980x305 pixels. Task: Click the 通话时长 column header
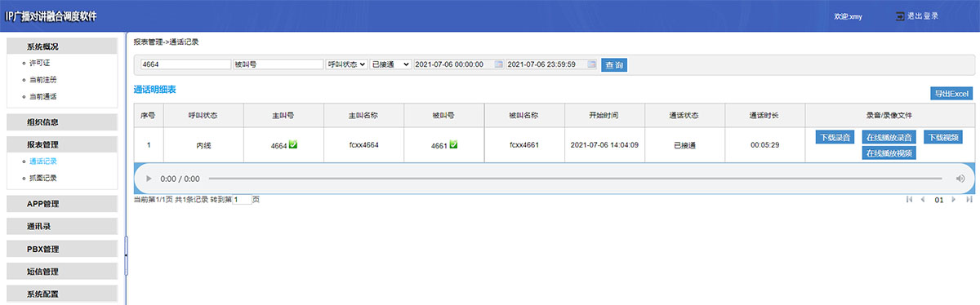(x=764, y=116)
